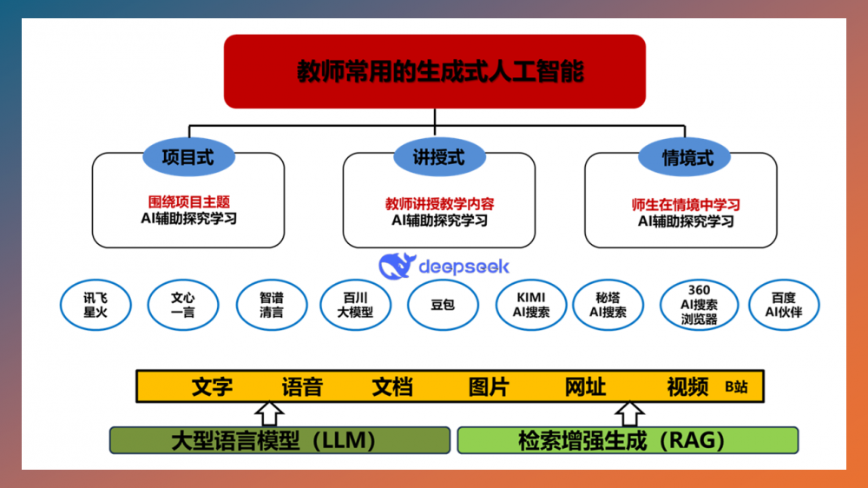Select the 讯飞星火 oval
The height and width of the screenshot is (488, 868).
[x=95, y=305]
